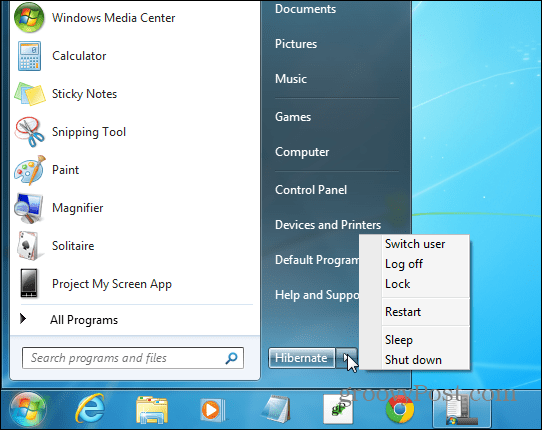The height and width of the screenshot is (430, 542).
Task: Open Windows Media Center icon
Action: 29,18
